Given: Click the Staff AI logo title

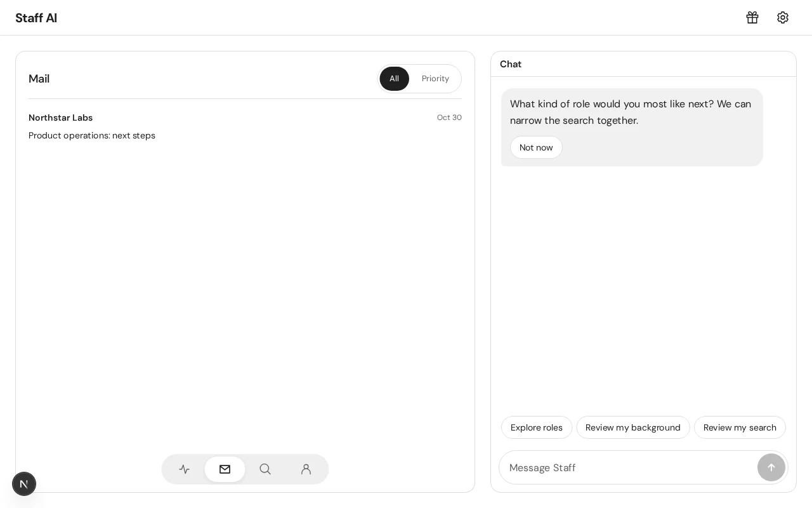Looking at the screenshot, I should click(x=36, y=18).
